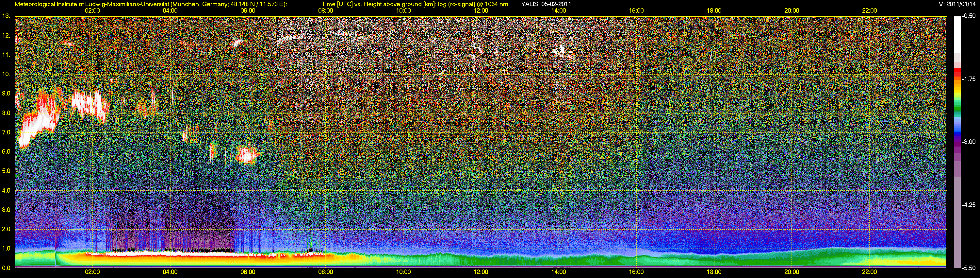Click the 12:00 time label on bottom axis
The height and width of the screenshot is (278, 980).
[x=481, y=272]
